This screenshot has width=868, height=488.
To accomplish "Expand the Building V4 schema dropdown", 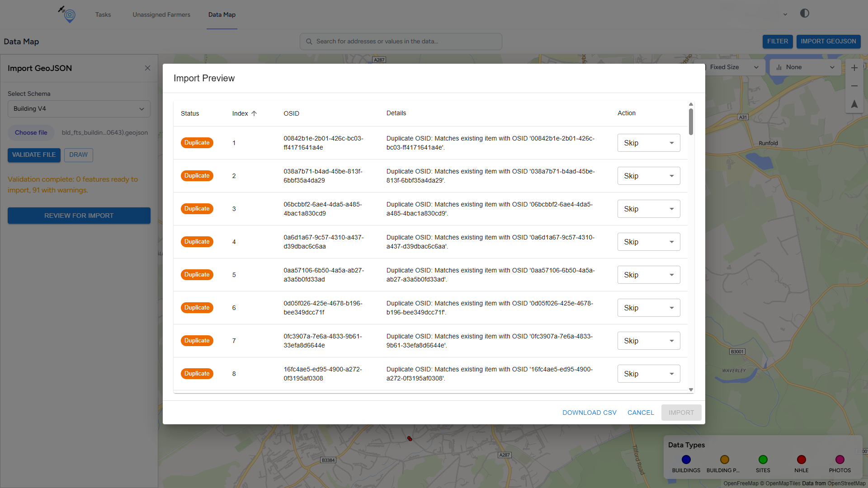I will coord(79,109).
